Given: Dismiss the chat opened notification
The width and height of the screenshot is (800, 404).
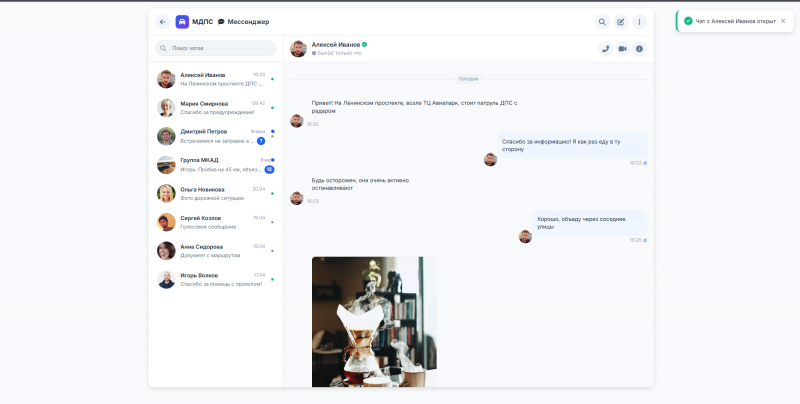Looking at the screenshot, I should pyautogui.click(x=783, y=21).
